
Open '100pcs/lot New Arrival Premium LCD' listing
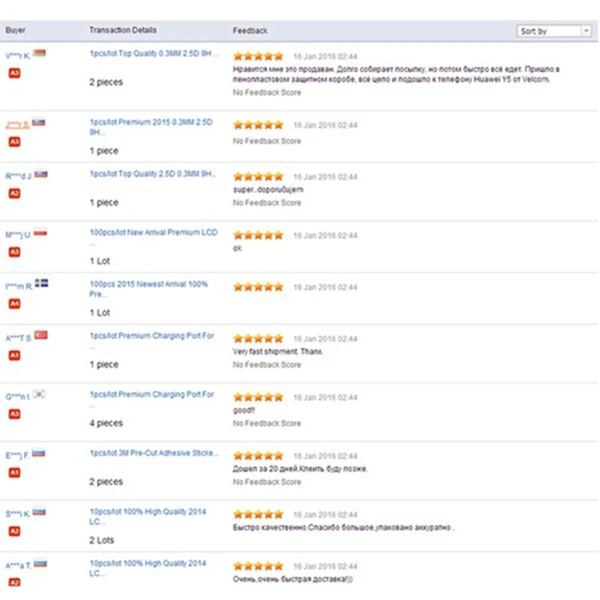pyautogui.click(x=153, y=232)
